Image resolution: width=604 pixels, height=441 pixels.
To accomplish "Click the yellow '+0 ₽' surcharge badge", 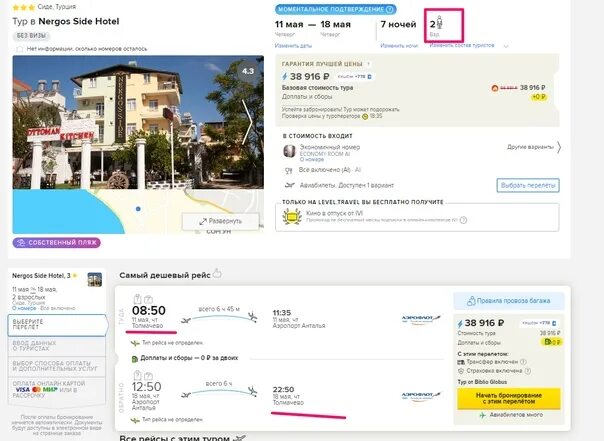I will pyautogui.click(x=539, y=97).
